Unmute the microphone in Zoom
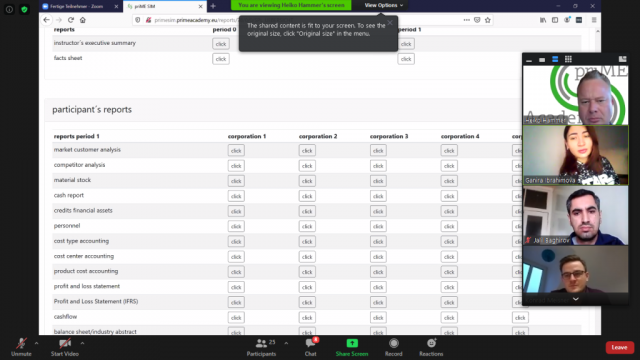 click(x=21, y=347)
